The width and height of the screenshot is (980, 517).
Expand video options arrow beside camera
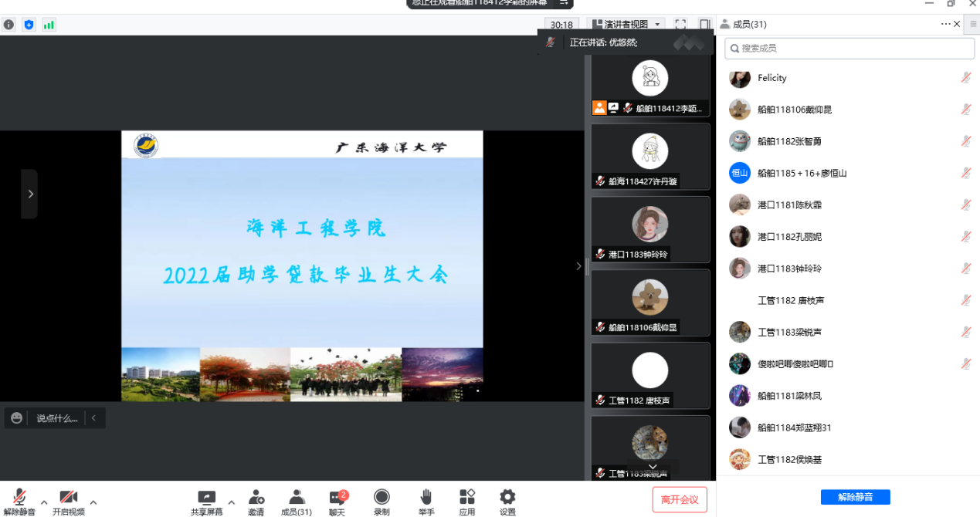pos(93,502)
